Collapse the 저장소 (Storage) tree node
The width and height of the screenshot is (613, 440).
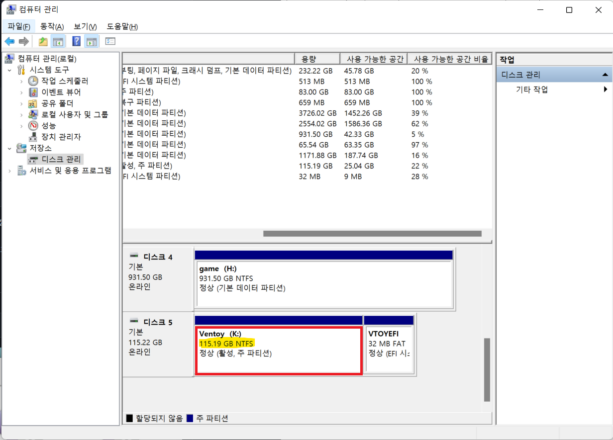click(x=10, y=148)
